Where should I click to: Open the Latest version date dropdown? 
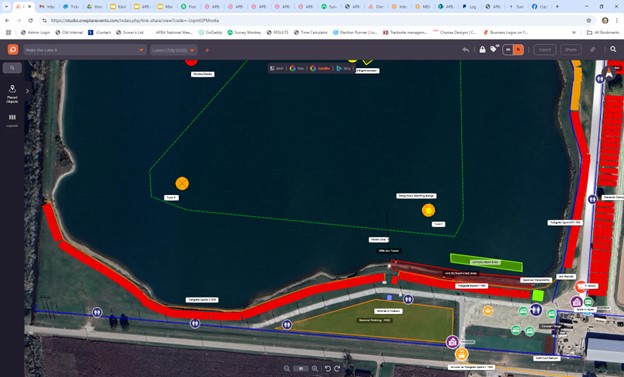[x=173, y=50]
